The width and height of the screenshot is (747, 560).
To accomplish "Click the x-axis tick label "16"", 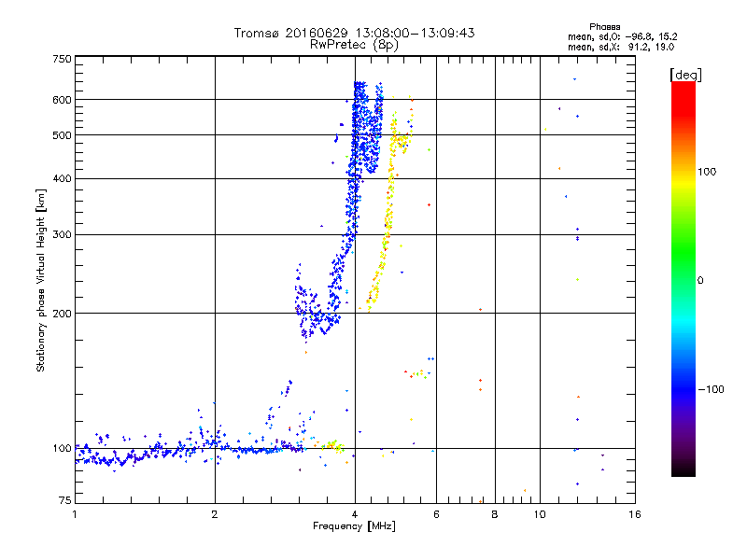I will [x=635, y=514].
